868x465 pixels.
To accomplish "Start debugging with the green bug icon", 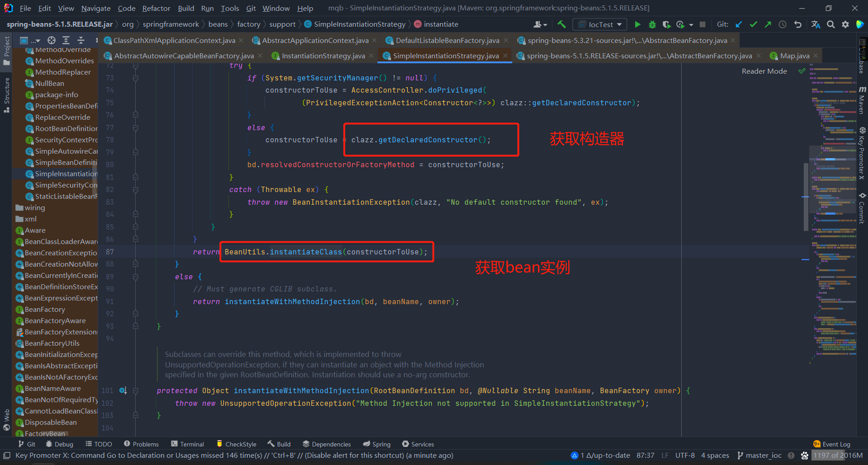I will click(x=652, y=24).
